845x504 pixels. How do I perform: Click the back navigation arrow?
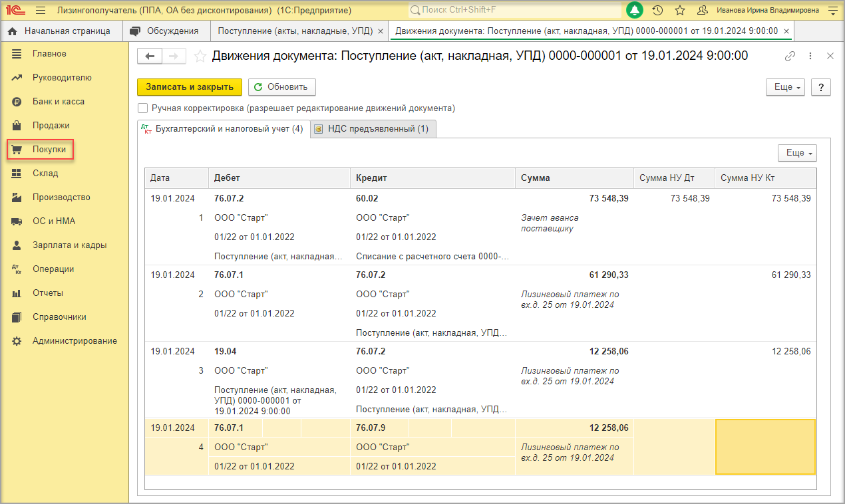[x=149, y=57]
